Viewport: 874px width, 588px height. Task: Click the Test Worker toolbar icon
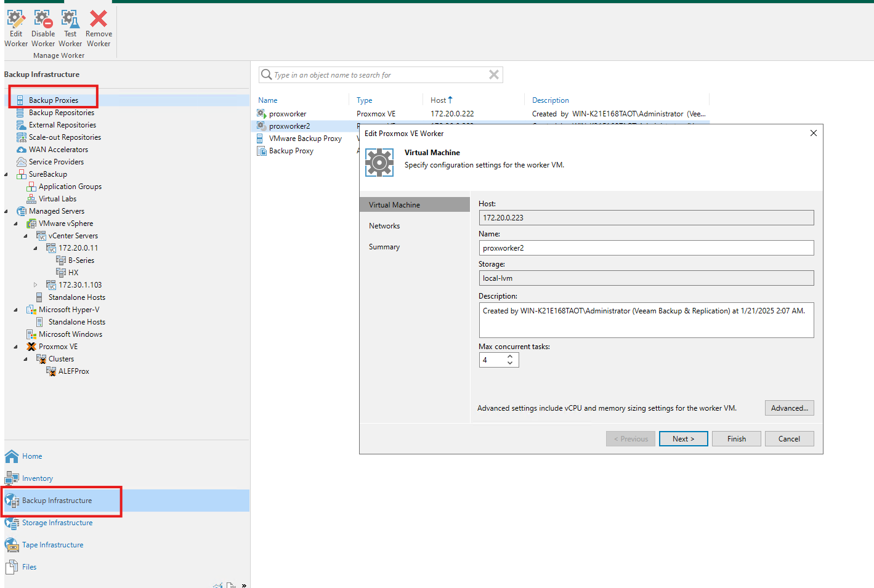(x=70, y=19)
